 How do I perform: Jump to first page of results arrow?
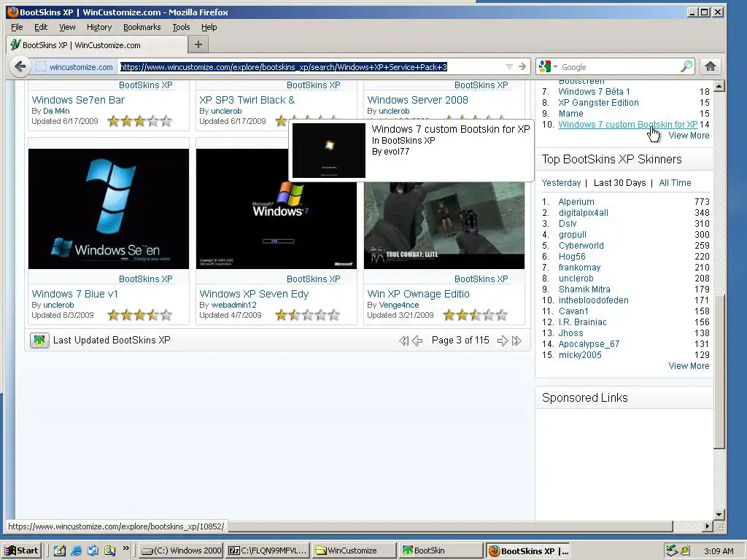tap(403, 341)
